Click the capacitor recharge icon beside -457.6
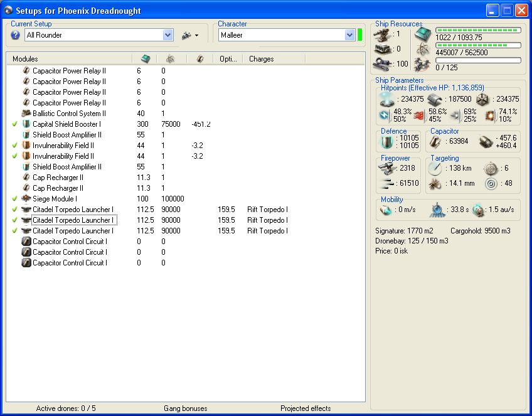Image resolution: width=532 pixels, height=416 pixels. coord(486,142)
